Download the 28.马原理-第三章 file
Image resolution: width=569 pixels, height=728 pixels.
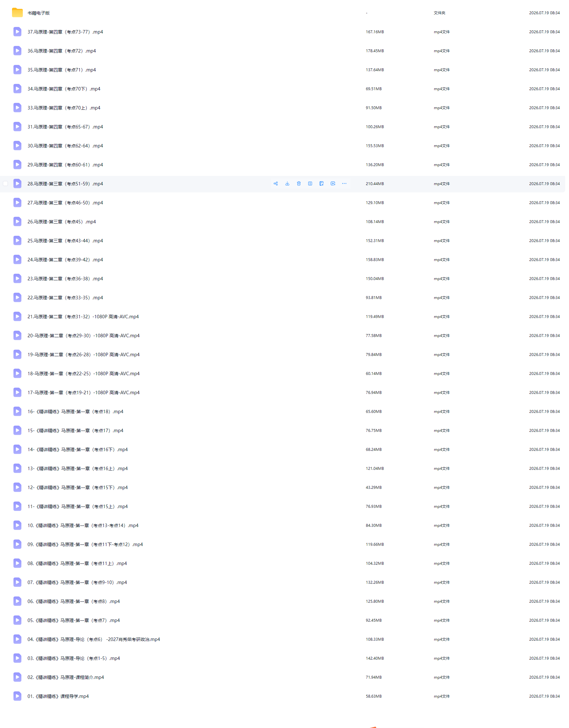287,184
